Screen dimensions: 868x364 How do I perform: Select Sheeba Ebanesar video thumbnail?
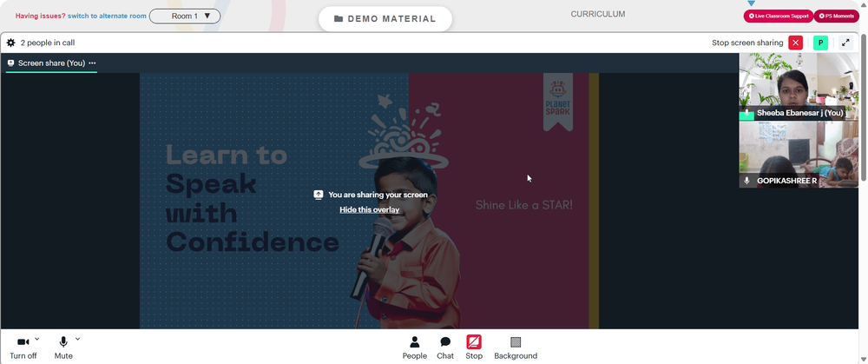799,87
